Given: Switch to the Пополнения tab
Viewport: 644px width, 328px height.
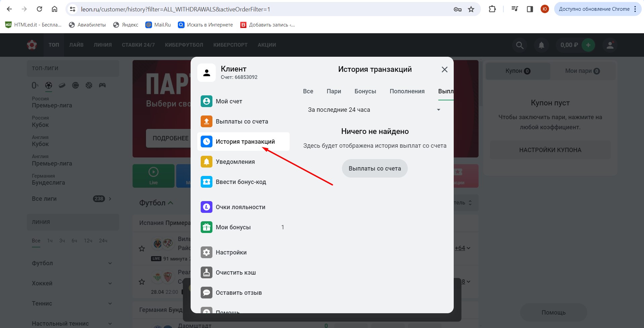Looking at the screenshot, I should click(x=407, y=91).
